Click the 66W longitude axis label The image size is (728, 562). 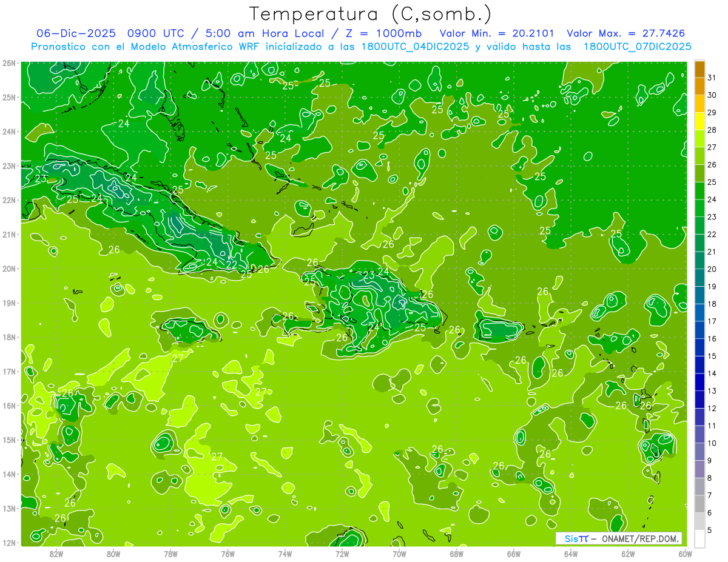click(514, 554)
